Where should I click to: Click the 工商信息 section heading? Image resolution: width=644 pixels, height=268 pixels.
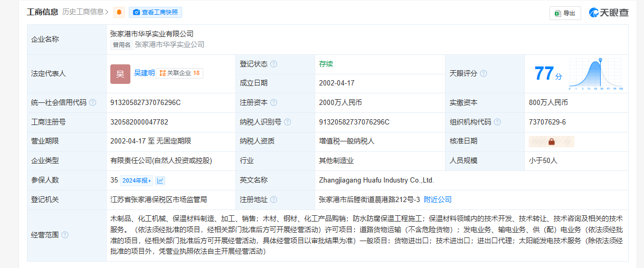(x=42, y=12)
